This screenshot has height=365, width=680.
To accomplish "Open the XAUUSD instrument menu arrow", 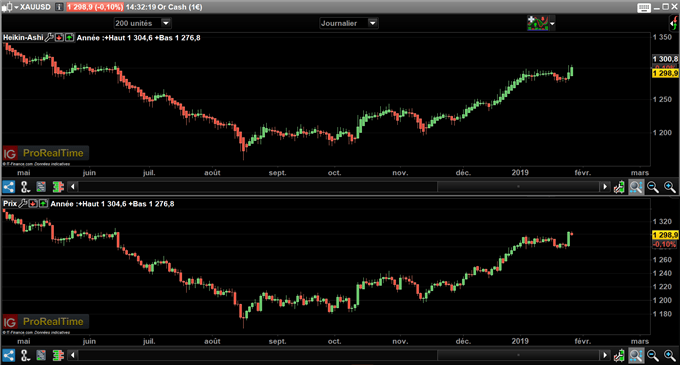I will (x=16, y=7).
